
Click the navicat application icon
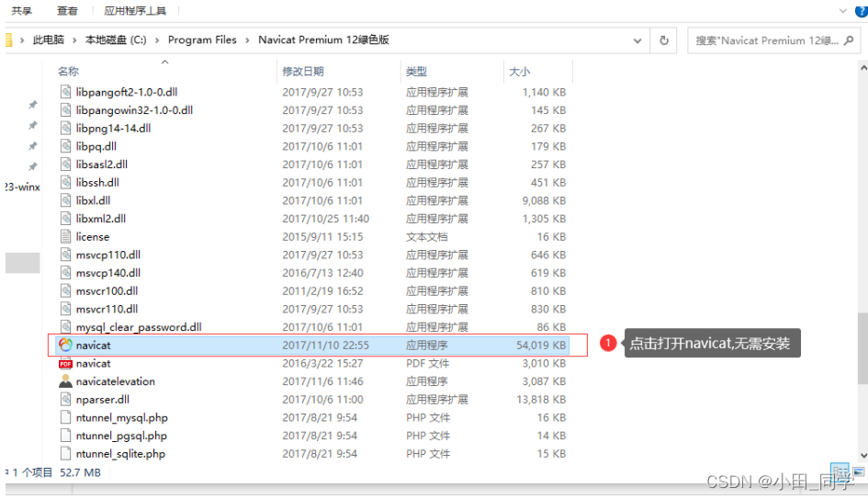pyautogui.click(x=65, y=345)
